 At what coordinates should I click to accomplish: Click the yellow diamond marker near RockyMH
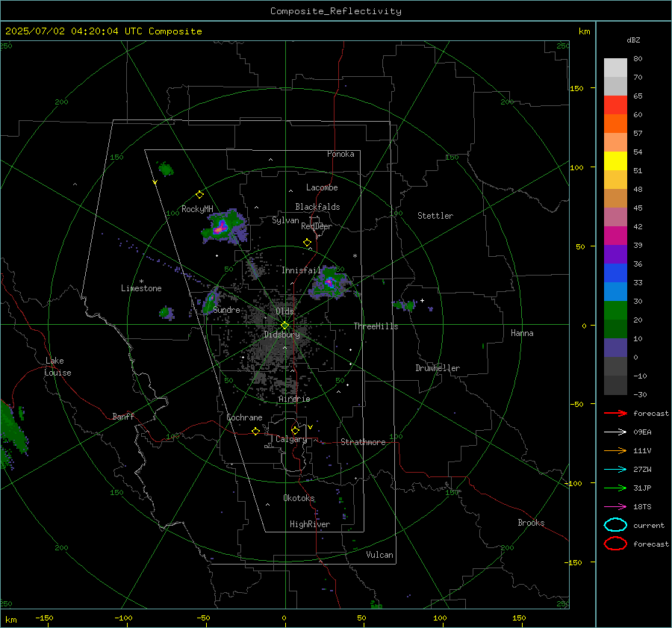199,195
